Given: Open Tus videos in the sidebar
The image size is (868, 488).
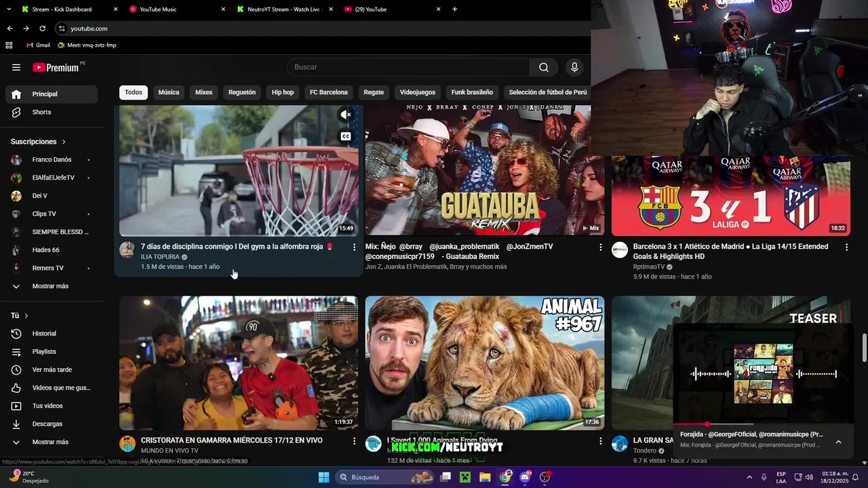Looking at the screenshot, I should [52, 406].
